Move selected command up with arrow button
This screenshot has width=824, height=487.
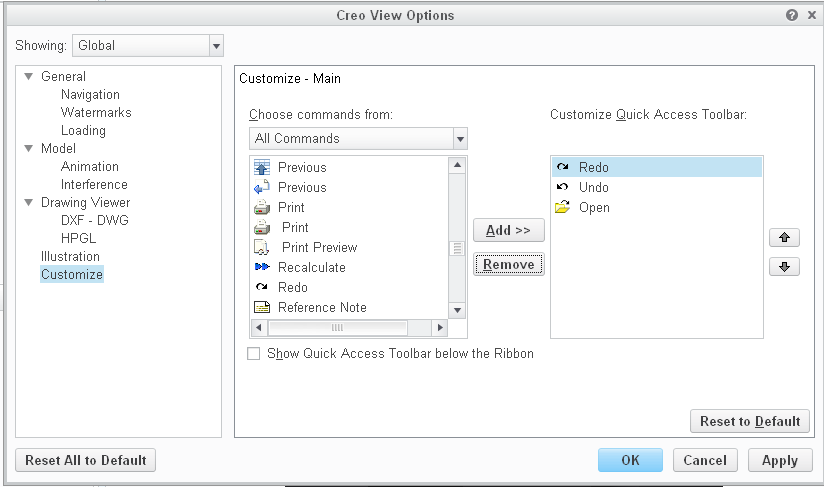[784, 237]
